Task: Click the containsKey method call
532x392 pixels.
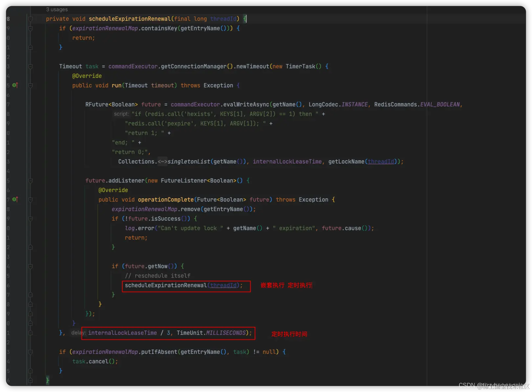Action: [159, 28]
